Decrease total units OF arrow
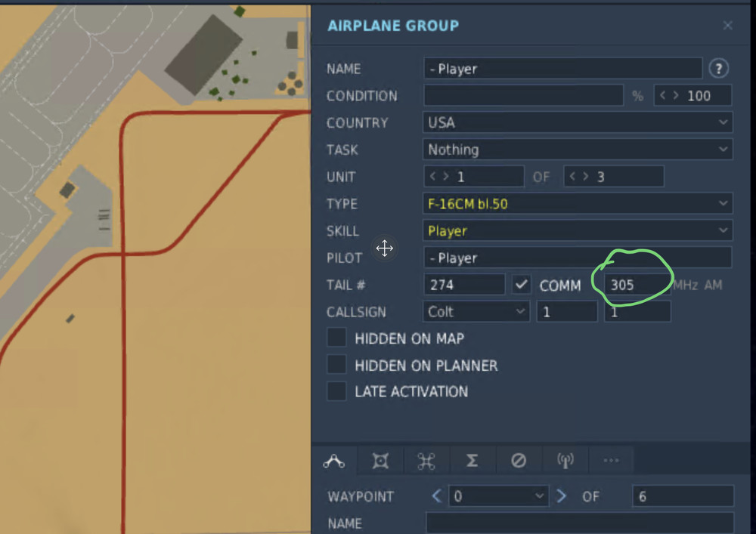This screenshot has height=534, width=756. click(572, 177)
